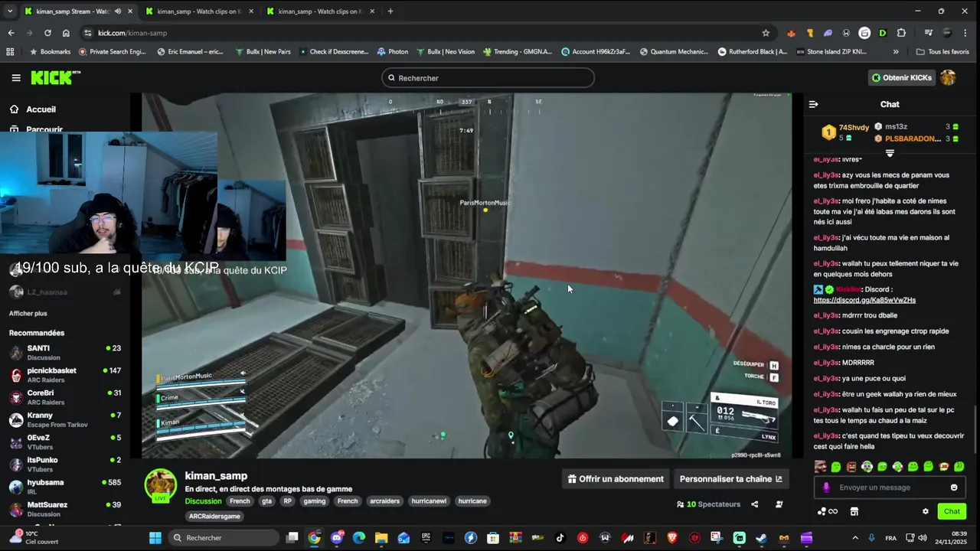980x551 pixels.
Task: Go back in browser history
Action: click(x=11, y=33)
